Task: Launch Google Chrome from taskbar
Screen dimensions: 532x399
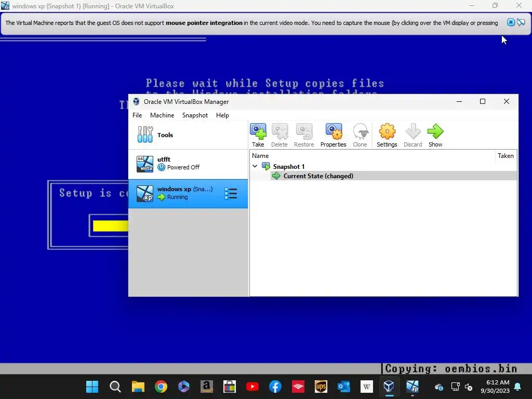Action: pos(161,387)
